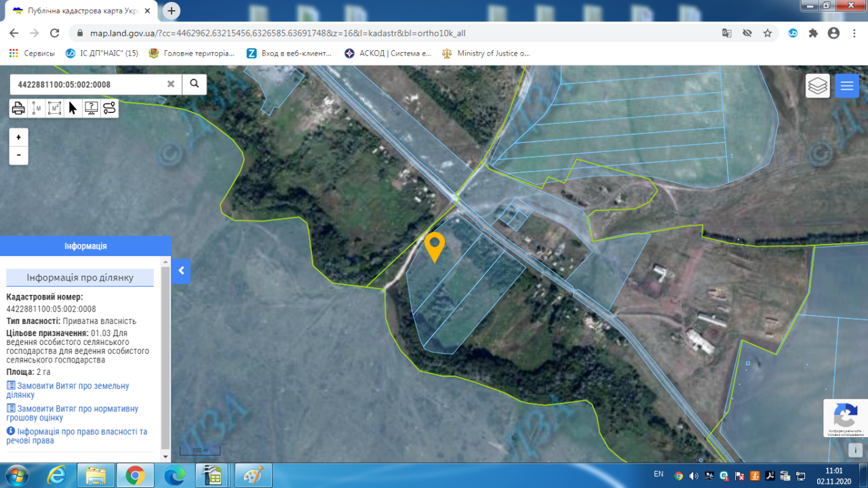
Task: Open the Головне територіа... bookmark
Action: tap(192, 53)
